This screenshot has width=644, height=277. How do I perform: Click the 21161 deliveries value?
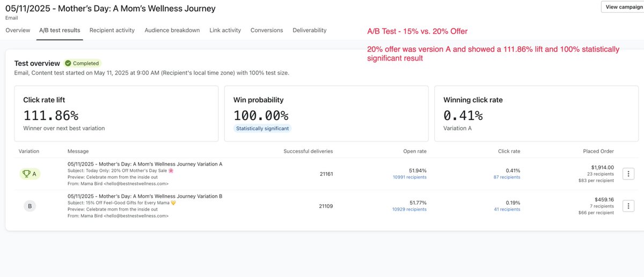(x=326, y=174)
